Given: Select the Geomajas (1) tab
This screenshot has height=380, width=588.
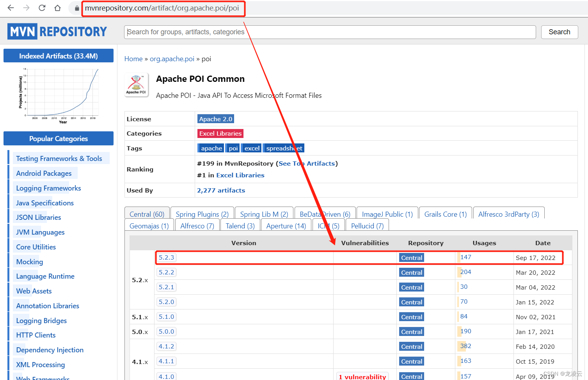Looking at the screenshot, I should point(149,225).
